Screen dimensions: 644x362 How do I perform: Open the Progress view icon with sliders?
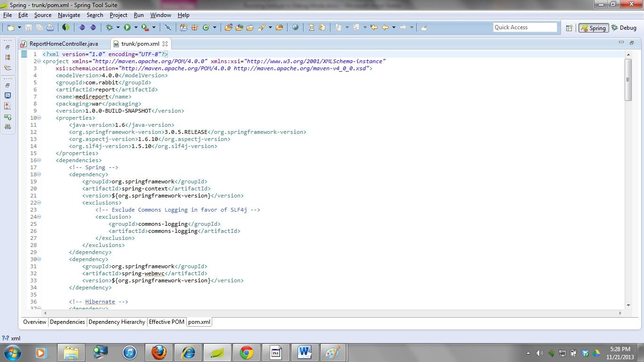point(8,127)
